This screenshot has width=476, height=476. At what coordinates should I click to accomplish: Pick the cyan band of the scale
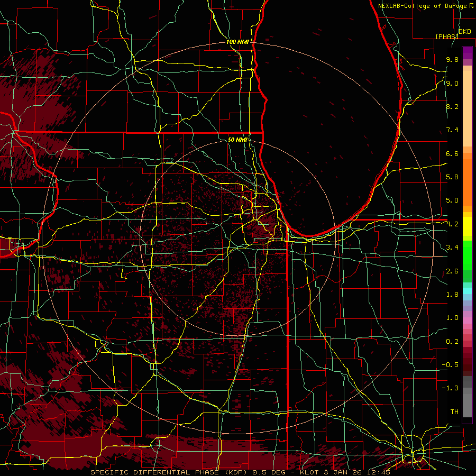pyautogui.click(x=467, y=291)
